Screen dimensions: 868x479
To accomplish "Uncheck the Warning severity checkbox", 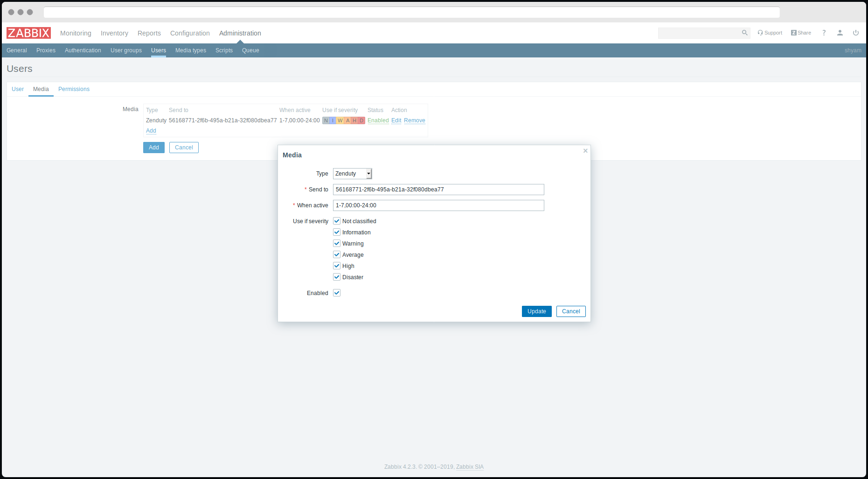I will 337,243.
